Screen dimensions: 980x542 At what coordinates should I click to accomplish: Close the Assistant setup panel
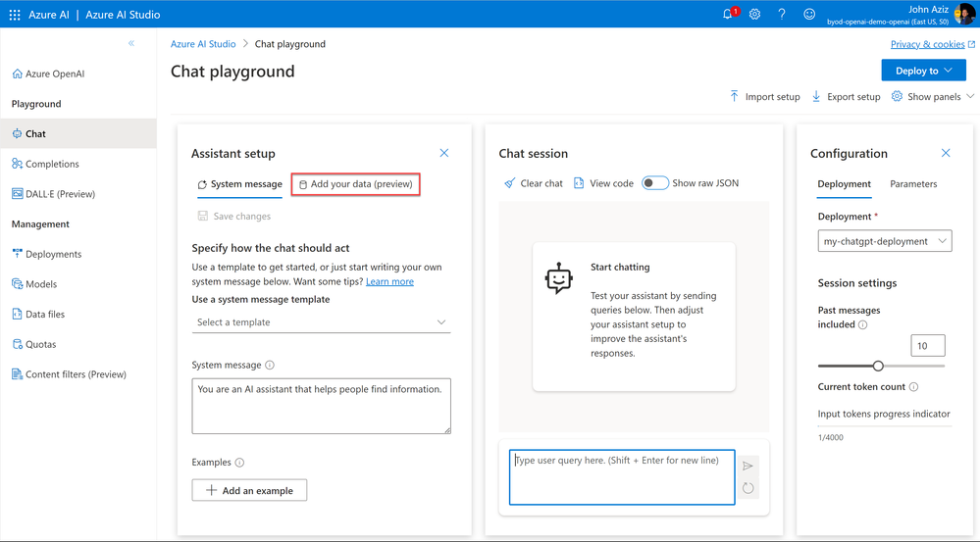443,153
